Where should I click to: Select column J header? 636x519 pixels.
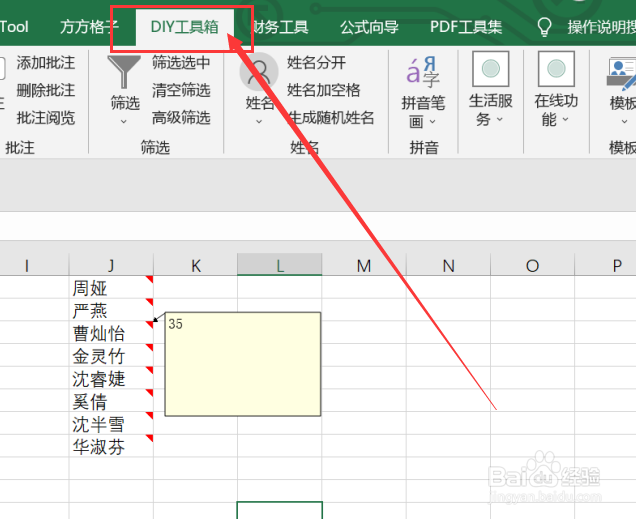111,266
